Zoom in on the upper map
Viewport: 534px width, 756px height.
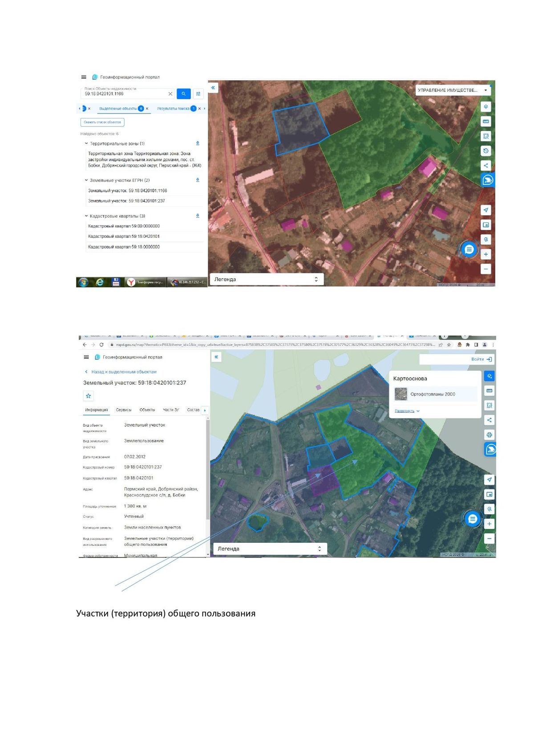(x=486, y=255)
